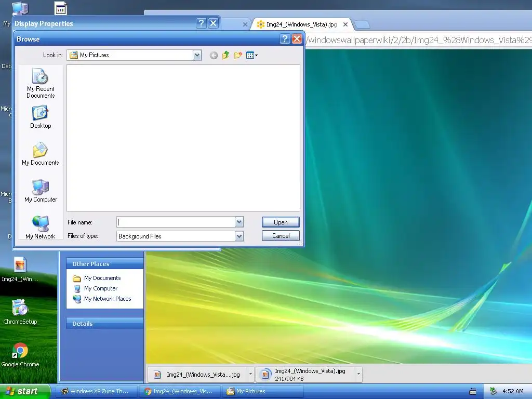The width and height of the screenshot is (532, 399).
Task: Click Safely Remove Hardware tray icon
Action: click(494, 392)
